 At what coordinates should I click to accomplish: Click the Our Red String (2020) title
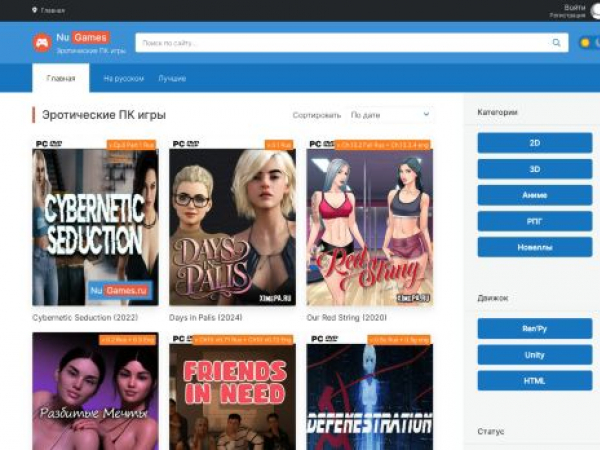(347, 317)
